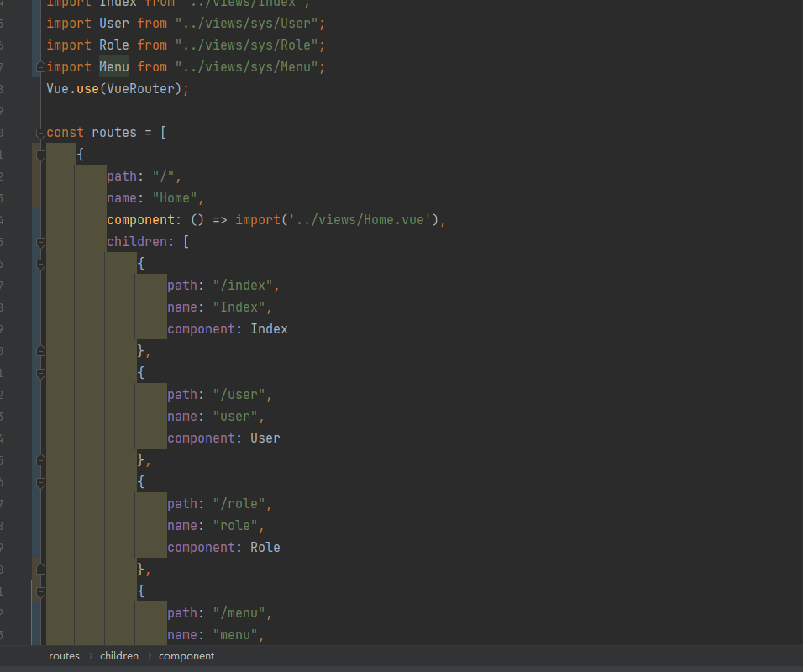Click the closing fold marker after component: User
Image resolution: width=803 pixels, height=672 pixels.
tap(40, 460)
